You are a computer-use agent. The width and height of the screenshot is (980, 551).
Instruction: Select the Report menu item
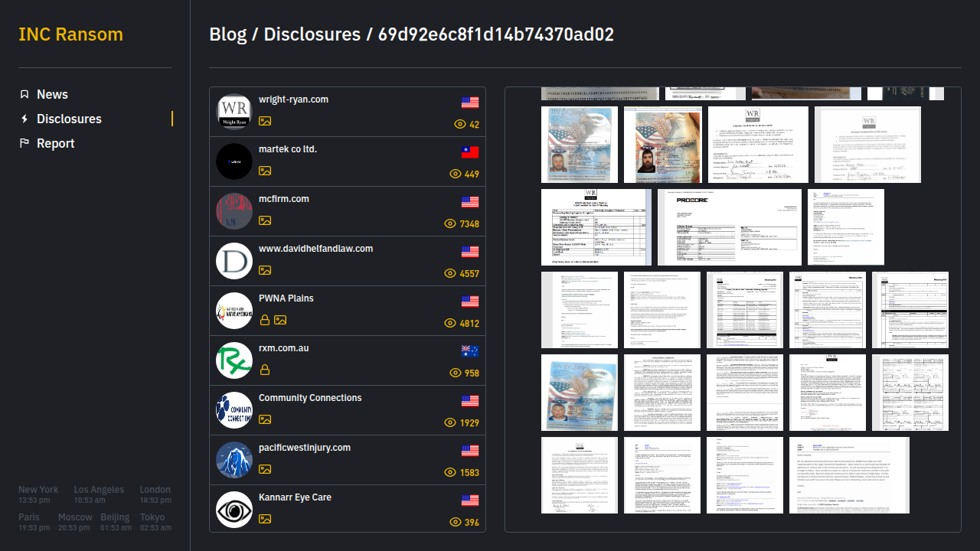(55, 143)
